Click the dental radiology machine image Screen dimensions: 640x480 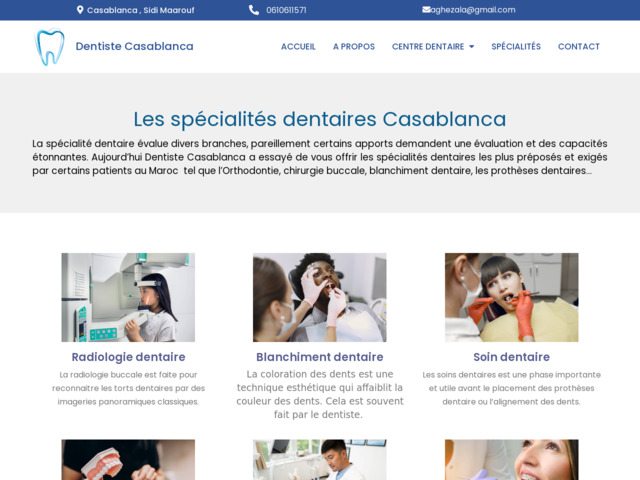(x=128, y=297)
